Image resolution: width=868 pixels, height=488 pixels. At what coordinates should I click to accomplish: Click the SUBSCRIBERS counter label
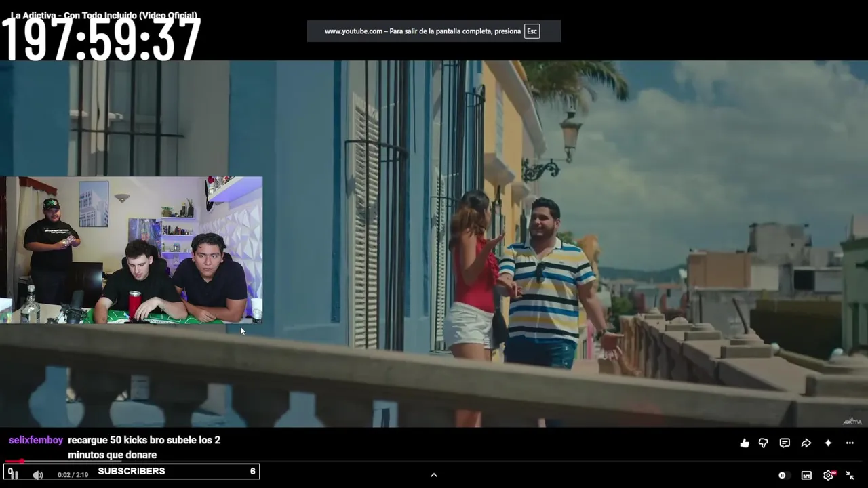132,472
